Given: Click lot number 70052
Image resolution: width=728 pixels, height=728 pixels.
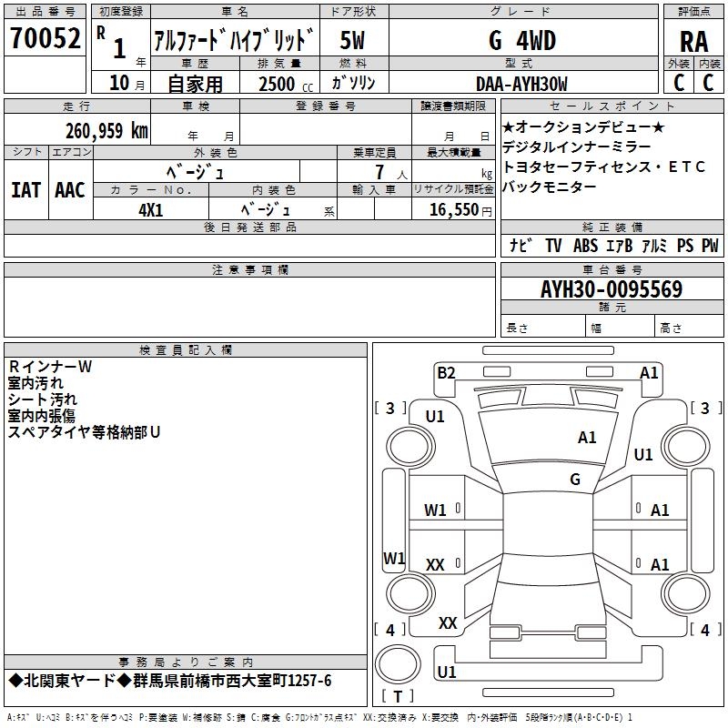Looking at the screenshot, I should pos(45,37).
